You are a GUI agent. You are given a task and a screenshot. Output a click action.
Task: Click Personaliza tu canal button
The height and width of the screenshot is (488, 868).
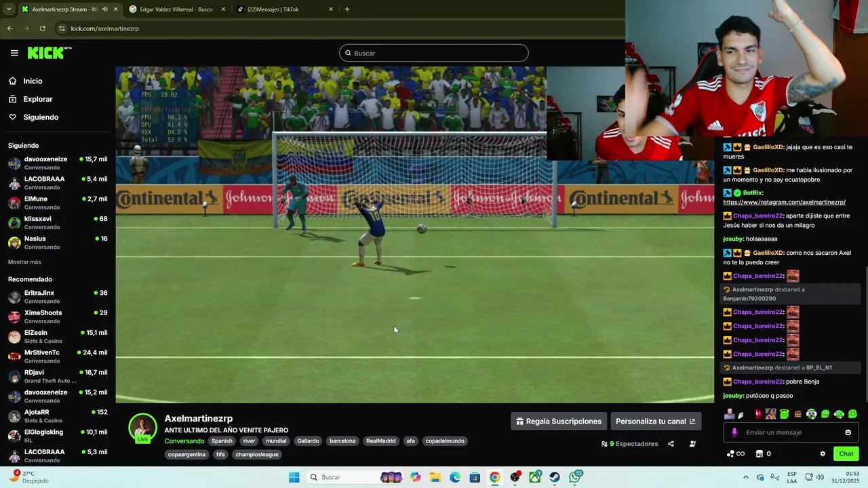(x=656, y=421)
